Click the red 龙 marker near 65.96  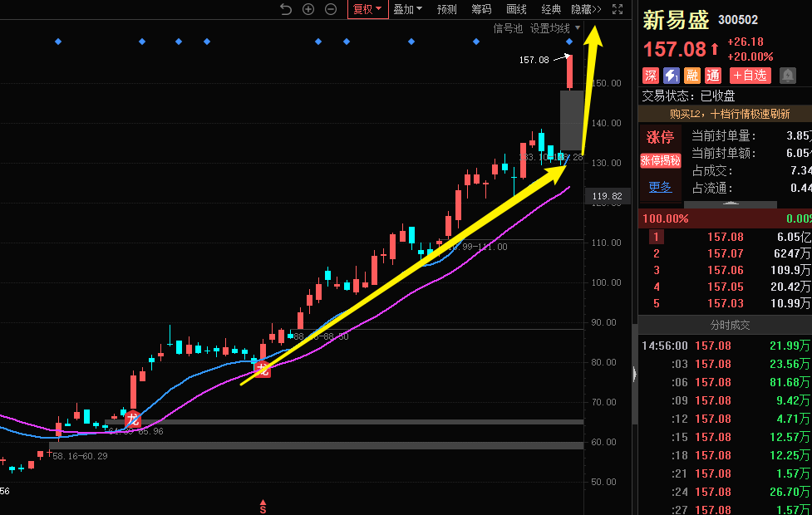132,419
